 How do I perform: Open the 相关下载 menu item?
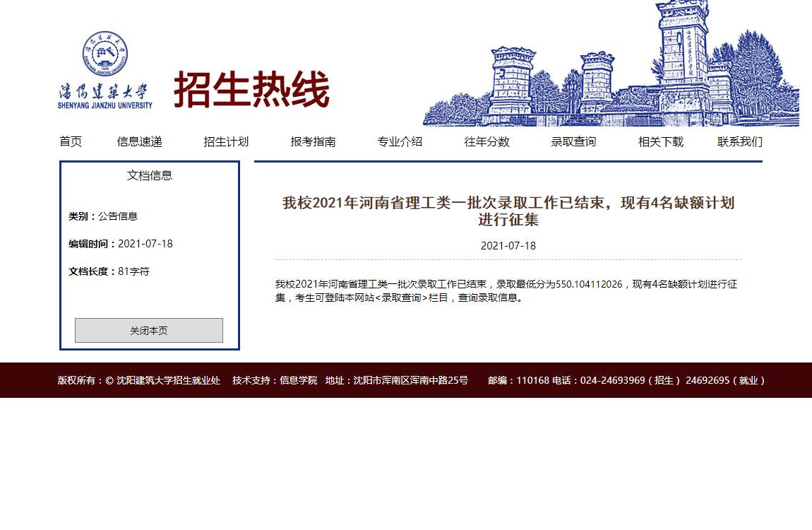[661, 142]
